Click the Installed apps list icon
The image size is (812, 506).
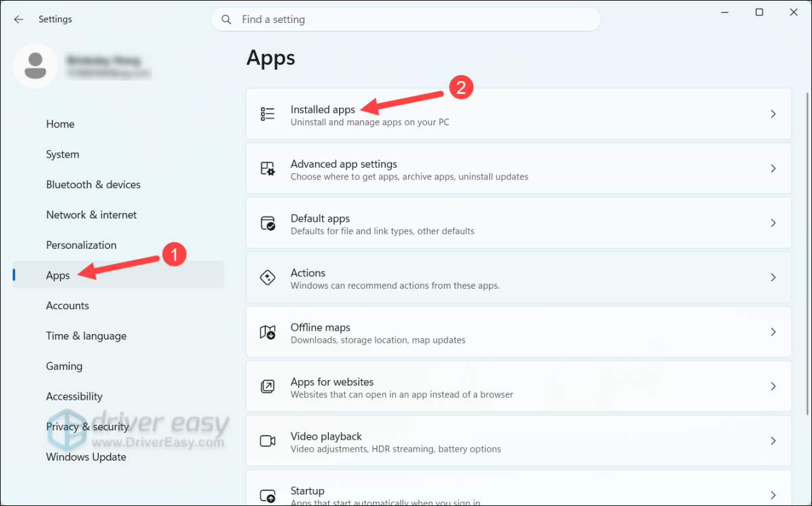(x=267, y=114)
